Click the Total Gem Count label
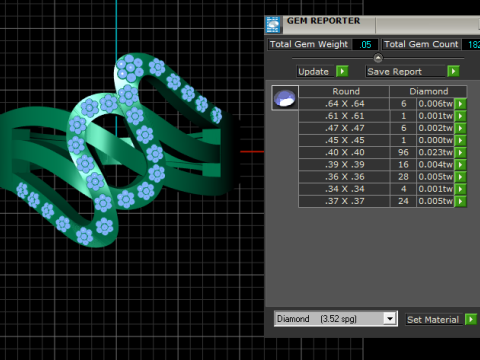This screenshot has height=360, width=480. 421,44
